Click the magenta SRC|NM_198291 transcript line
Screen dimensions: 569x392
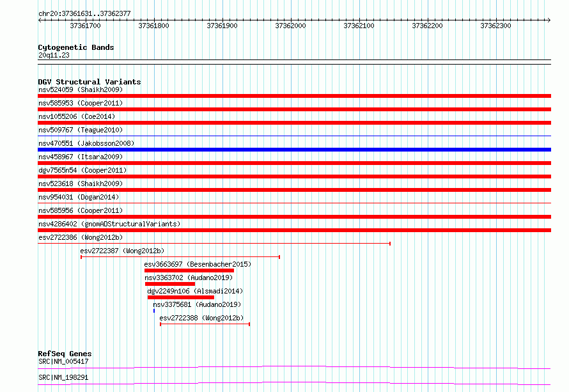(294, 383)
